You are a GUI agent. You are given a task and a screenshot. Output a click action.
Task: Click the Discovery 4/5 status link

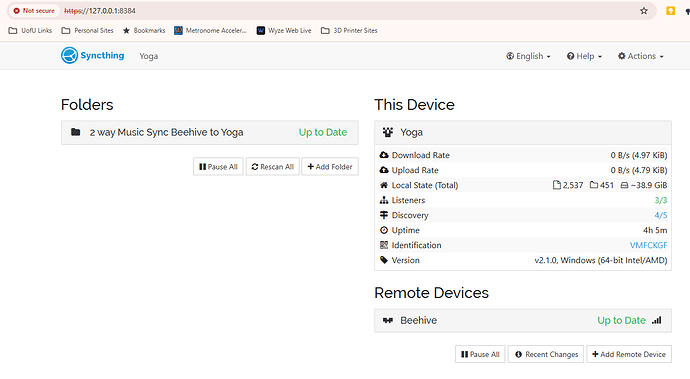[x=661, y=215]
